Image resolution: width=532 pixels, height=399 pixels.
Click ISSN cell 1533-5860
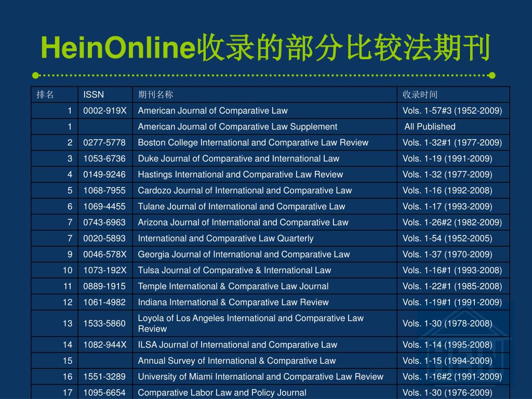pyautogui.click(x=104, y=323)
